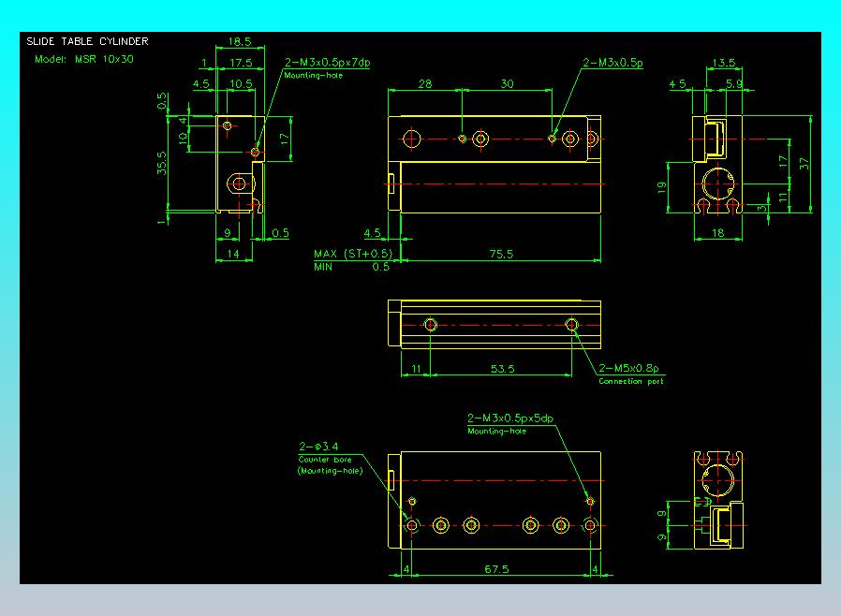
Task: Select the vertical 37 dimension
Action: (x=803, y=164)
